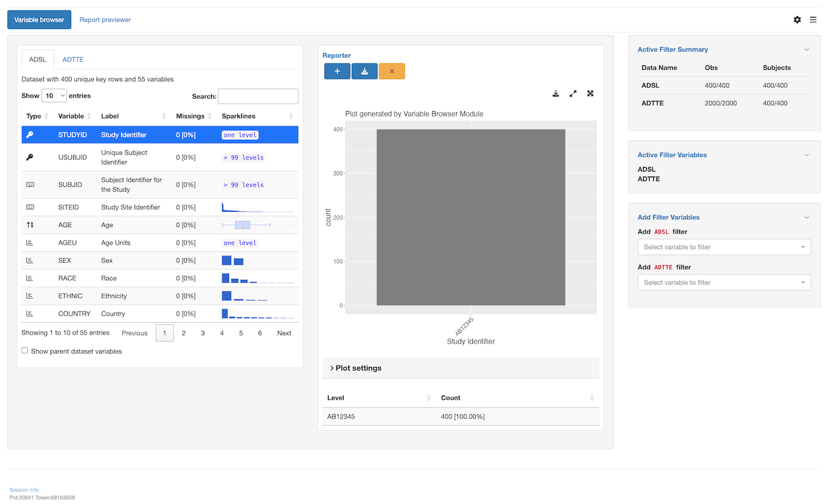Open the Show entries count dropdown
The image size is (828, 504).
[54, 96]
